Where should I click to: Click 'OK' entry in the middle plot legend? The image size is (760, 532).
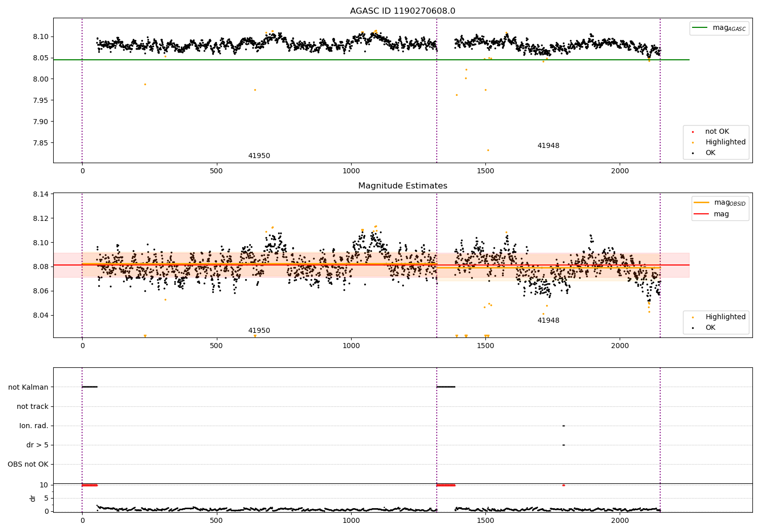point(710,328)
